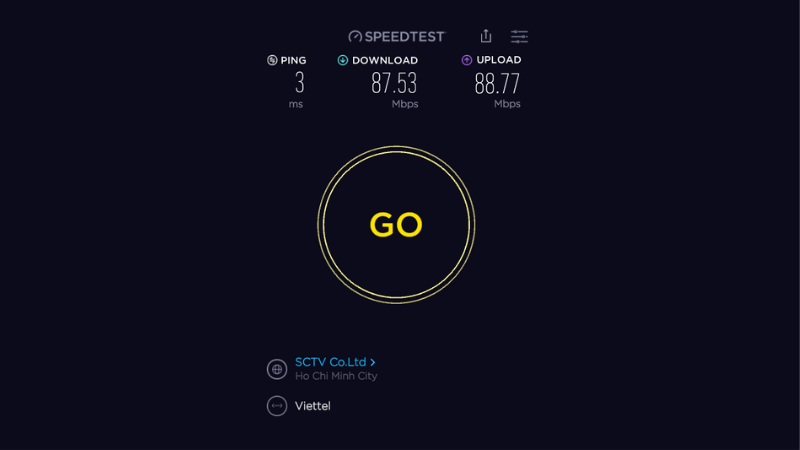Click the SPEEDTEST title text
The image size is (800, 450).
pyautogui.click(x=405, y=37)
